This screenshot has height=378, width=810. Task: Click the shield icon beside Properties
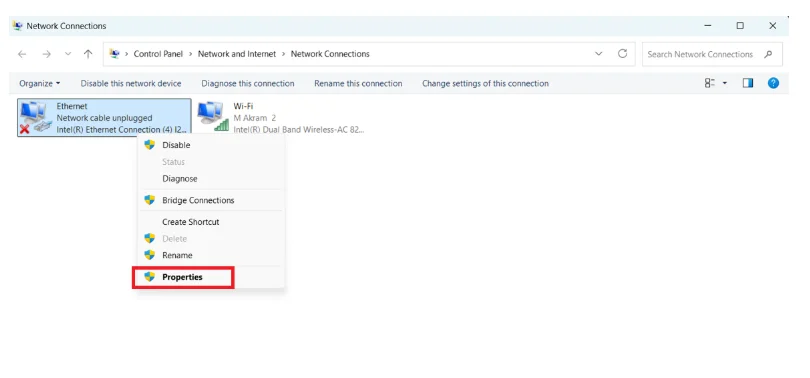tap(150, 277)
